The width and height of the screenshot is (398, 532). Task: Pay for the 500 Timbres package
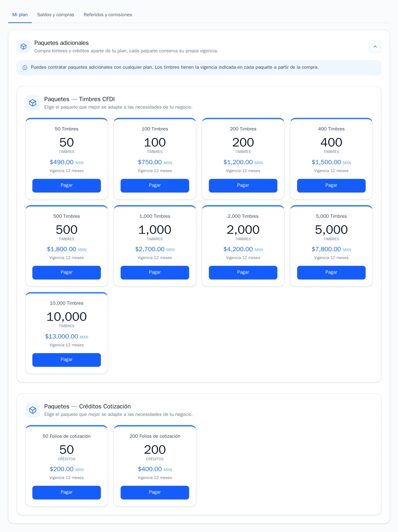(x=67, y=272)
